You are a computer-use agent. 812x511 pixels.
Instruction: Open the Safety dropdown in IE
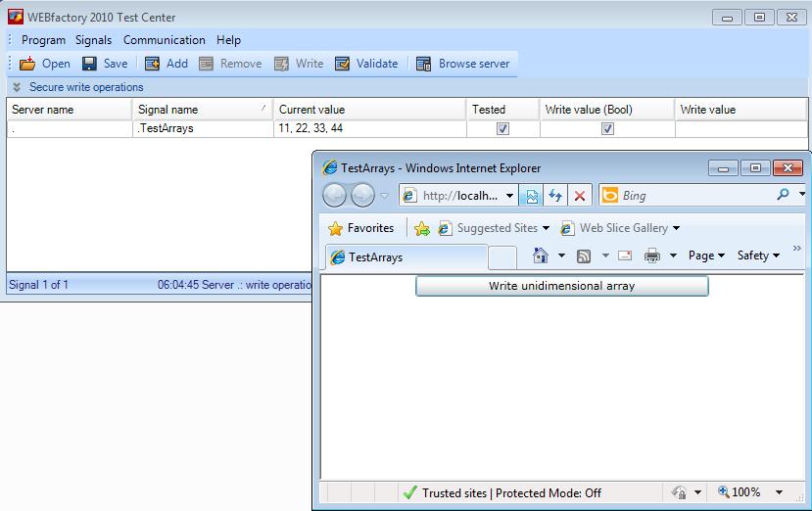tap(758, 255)
